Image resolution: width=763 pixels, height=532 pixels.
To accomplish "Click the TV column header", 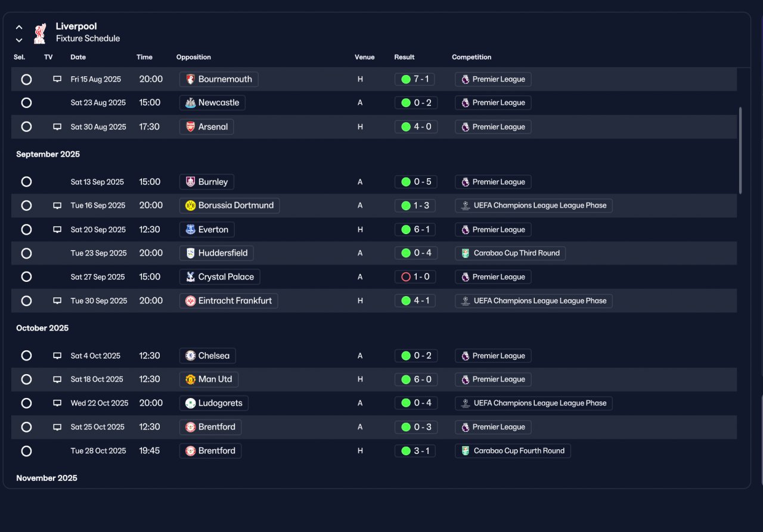I will (x=48, y=57).
